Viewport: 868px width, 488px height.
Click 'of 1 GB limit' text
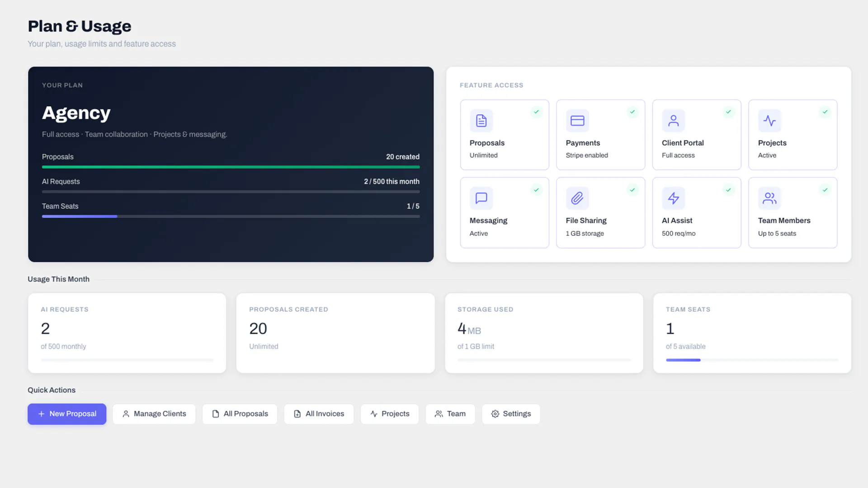[476, 347]
